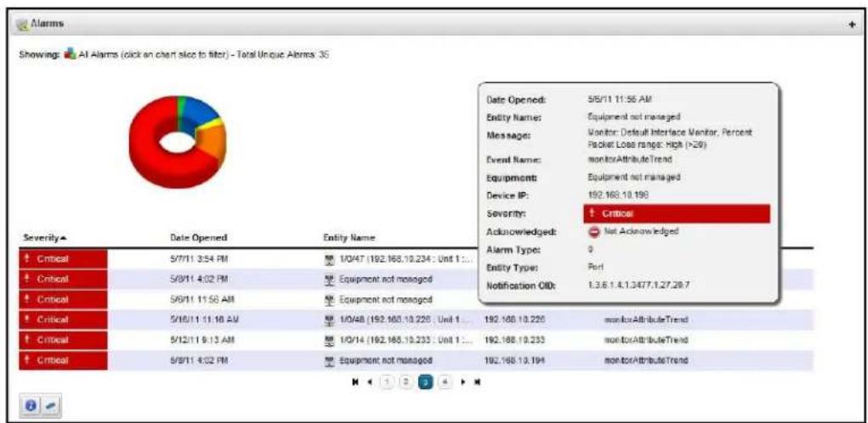The height and width of the screenshot is (423, 868).
Task: Select Critical cell dated 5/12/11 9:13 AM
Action: coord(63,340)
